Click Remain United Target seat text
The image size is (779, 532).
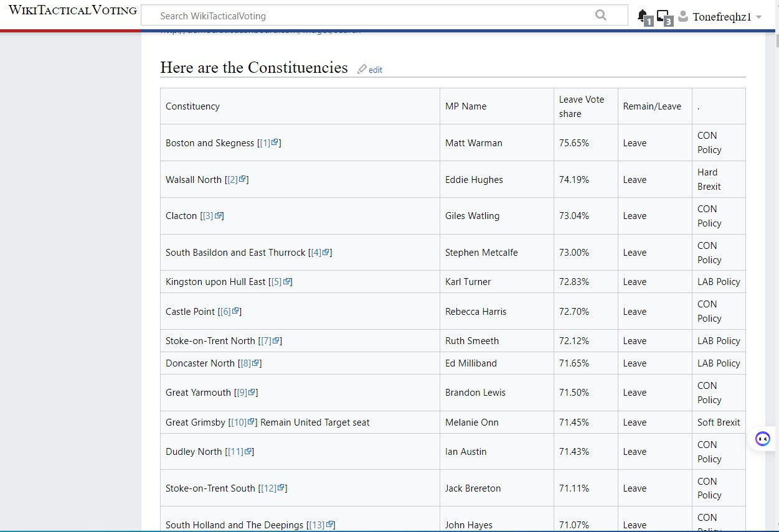(315, 422)
